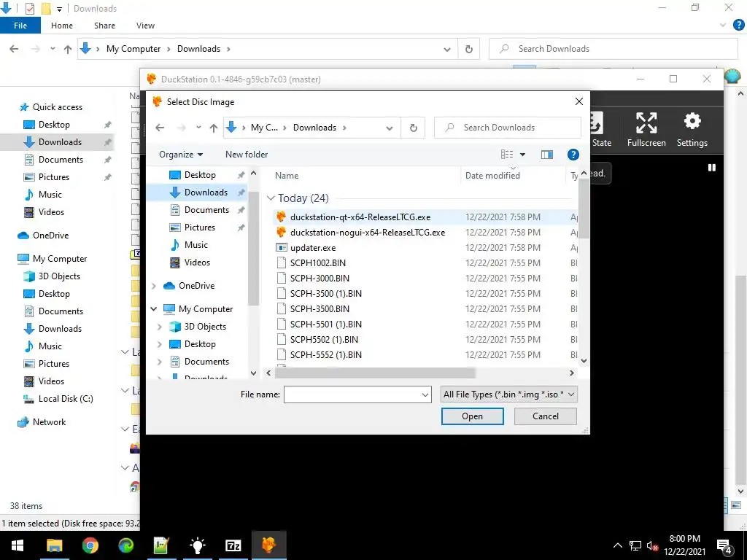The image size is (747, 560).
Task: Open notification center icon
Action: [x=724, y=547]
